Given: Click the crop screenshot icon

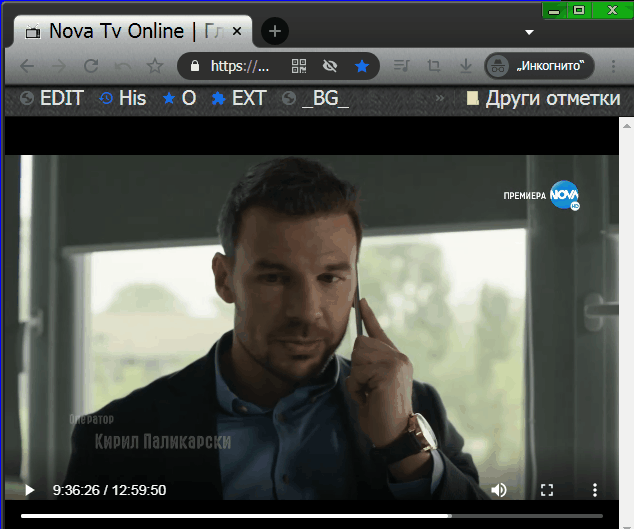Looking at the screenshot, I should [x=434, y=66].
